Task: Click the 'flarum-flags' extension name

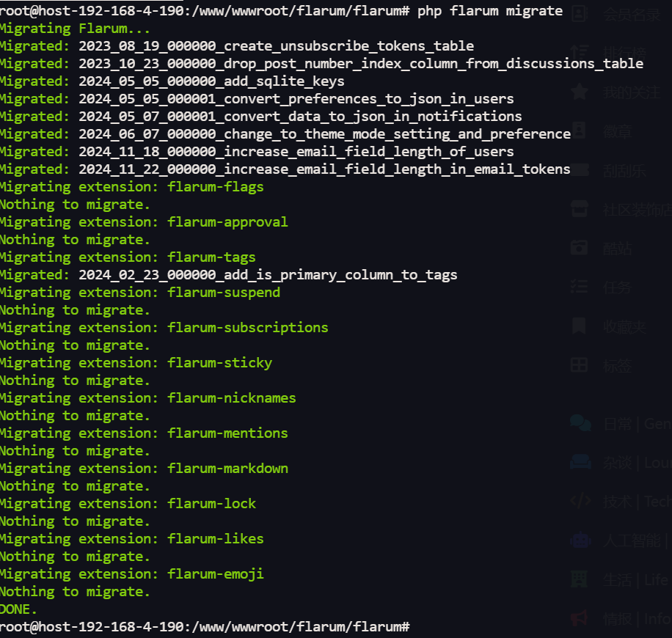Action: click(216, 187)
